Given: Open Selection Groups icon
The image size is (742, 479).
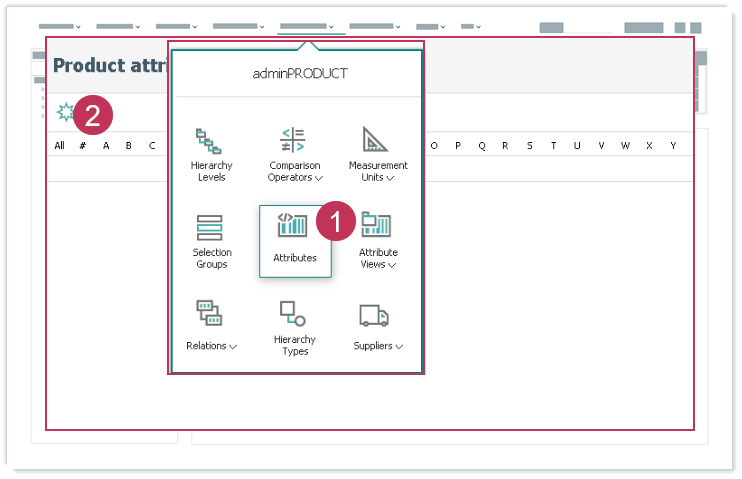Looking at the screenshot, I should (211, 228).
